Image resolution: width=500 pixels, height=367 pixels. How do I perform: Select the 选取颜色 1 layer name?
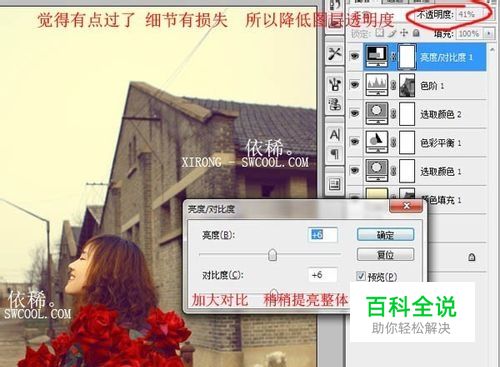441,172
